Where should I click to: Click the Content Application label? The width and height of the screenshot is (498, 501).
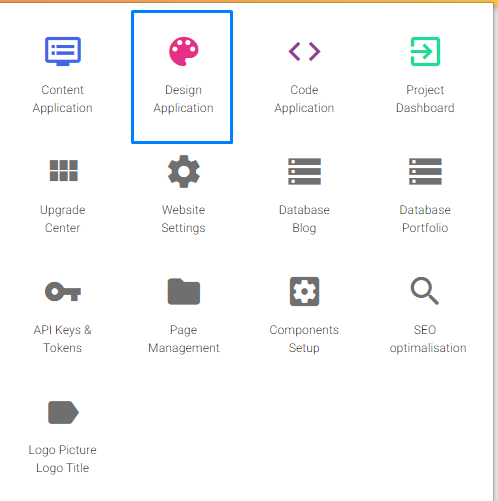(63, 99)
